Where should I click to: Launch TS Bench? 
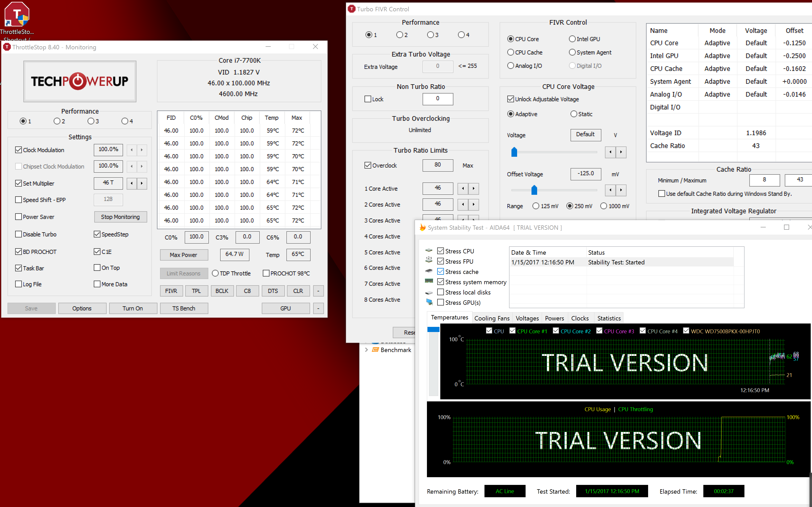pyautogui.click(x=184, y=309)
